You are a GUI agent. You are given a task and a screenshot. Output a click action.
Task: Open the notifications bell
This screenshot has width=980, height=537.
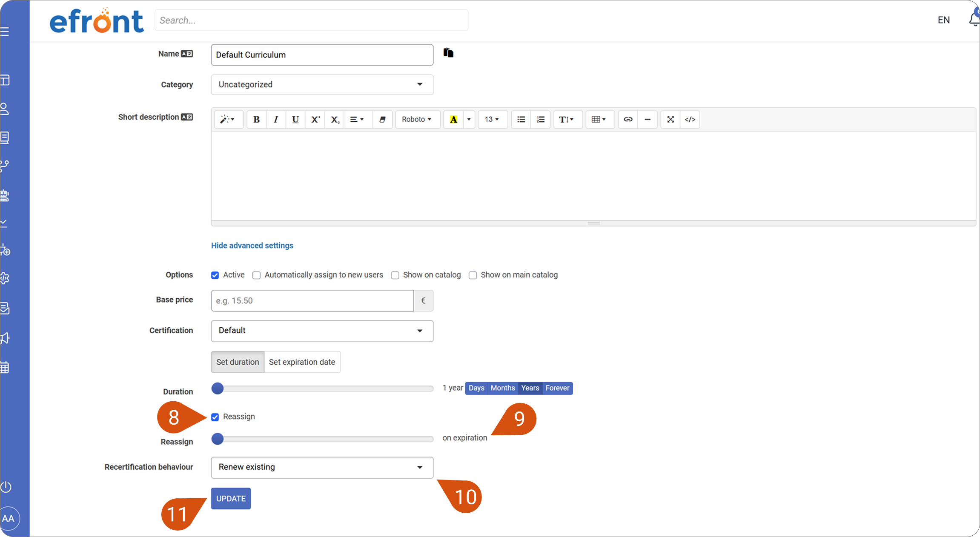pyautogui.click(x=974, y=19)
